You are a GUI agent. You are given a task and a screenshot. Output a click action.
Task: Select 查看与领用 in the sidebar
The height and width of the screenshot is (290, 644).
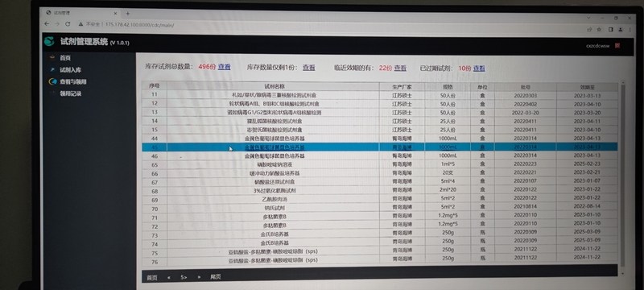tap(72, 81)
